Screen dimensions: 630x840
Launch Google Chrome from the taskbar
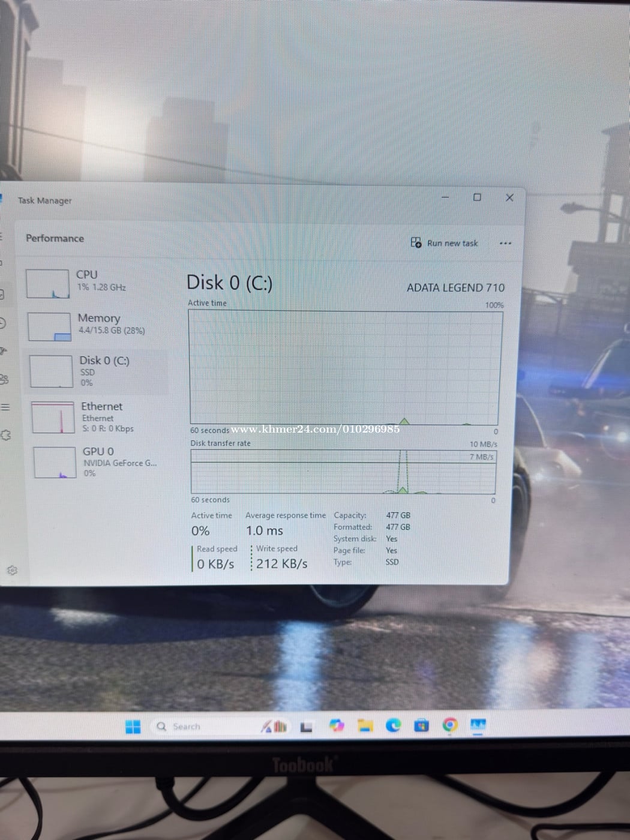click(x=450, y=726)
